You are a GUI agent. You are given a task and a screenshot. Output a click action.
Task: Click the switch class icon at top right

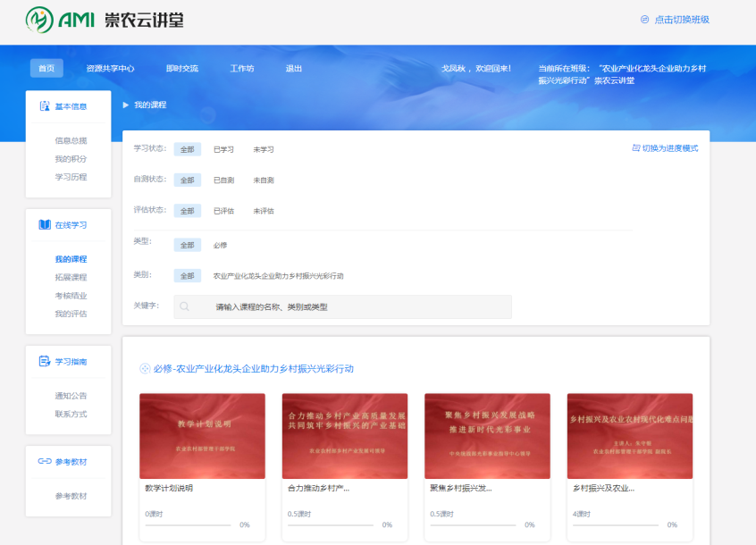point(644,20)
